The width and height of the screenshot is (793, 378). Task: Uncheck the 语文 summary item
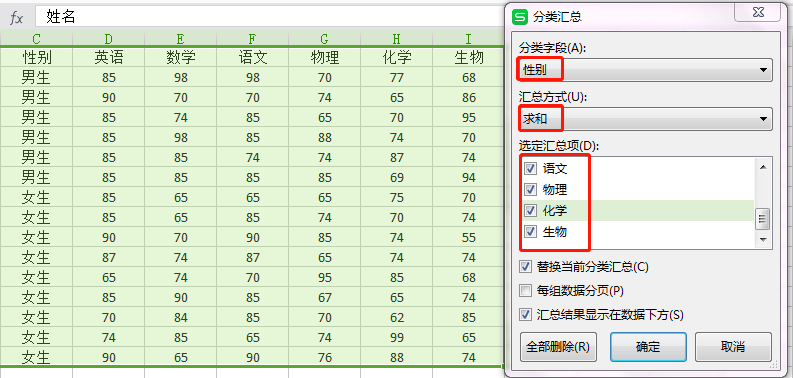pyautogui.click(x=531, y=169)
